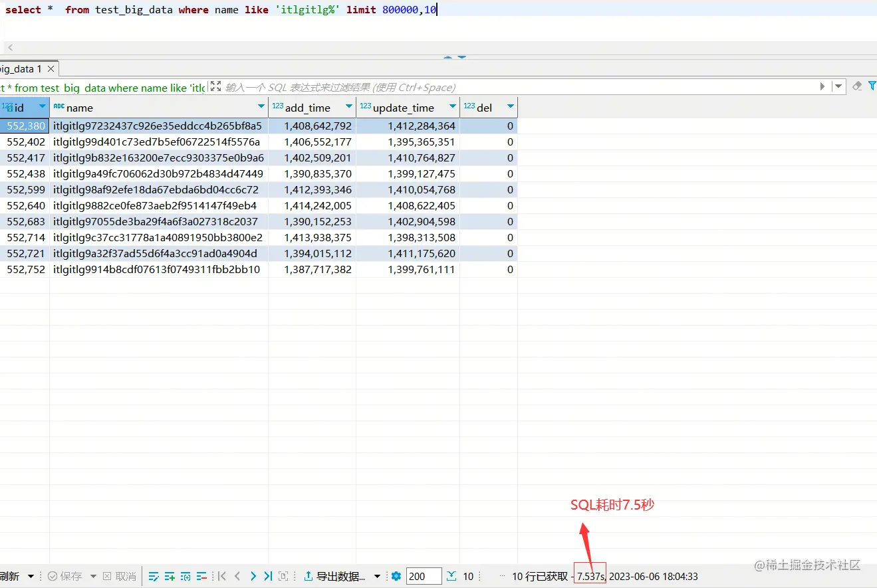Select update_time cell 1,398,313,508
877x588 pixels.
pyautogui.click(x=408, y=237)
